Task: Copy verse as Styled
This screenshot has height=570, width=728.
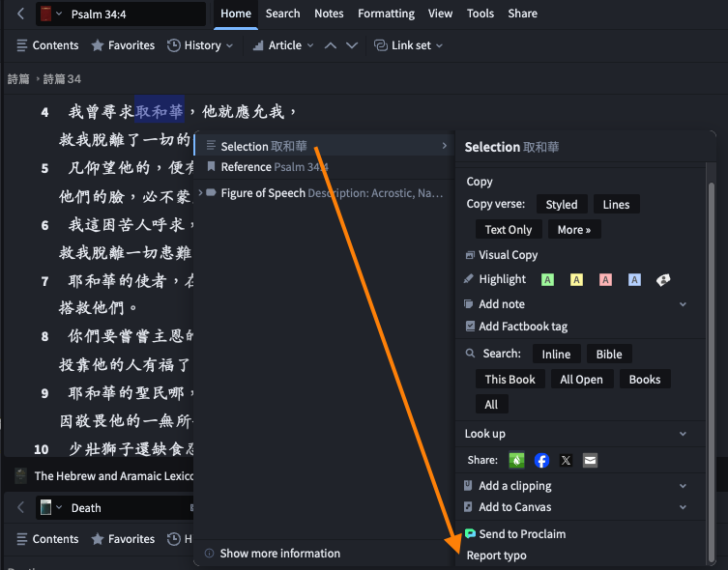Action: point(562,205)
